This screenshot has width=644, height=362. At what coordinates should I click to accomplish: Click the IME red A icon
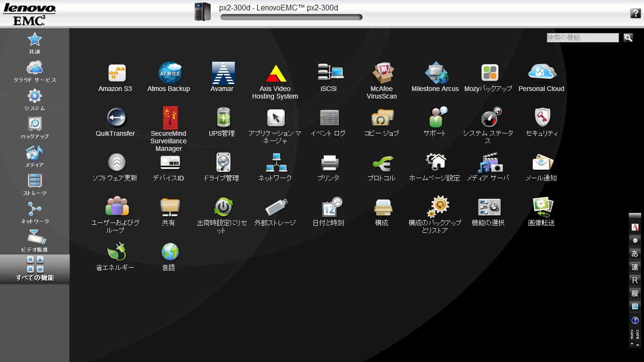[x=635, y=227]
